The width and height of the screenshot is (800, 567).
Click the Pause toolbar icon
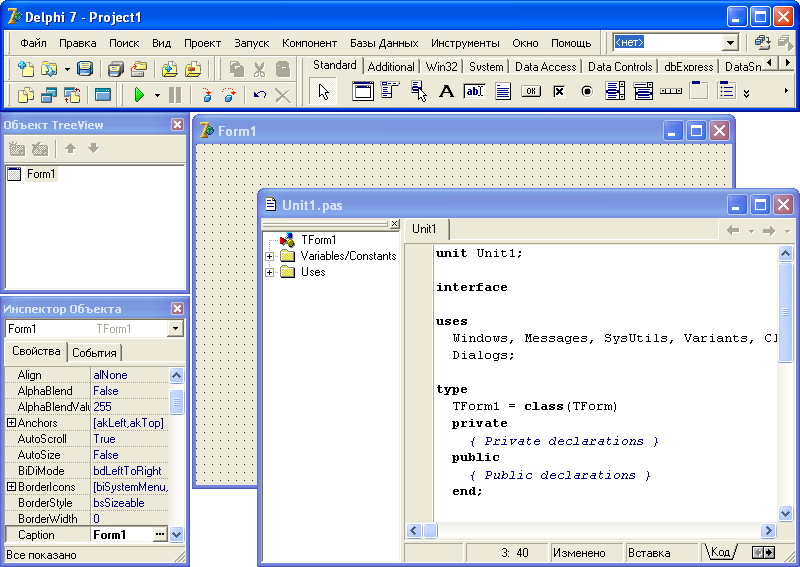[175, 94]
